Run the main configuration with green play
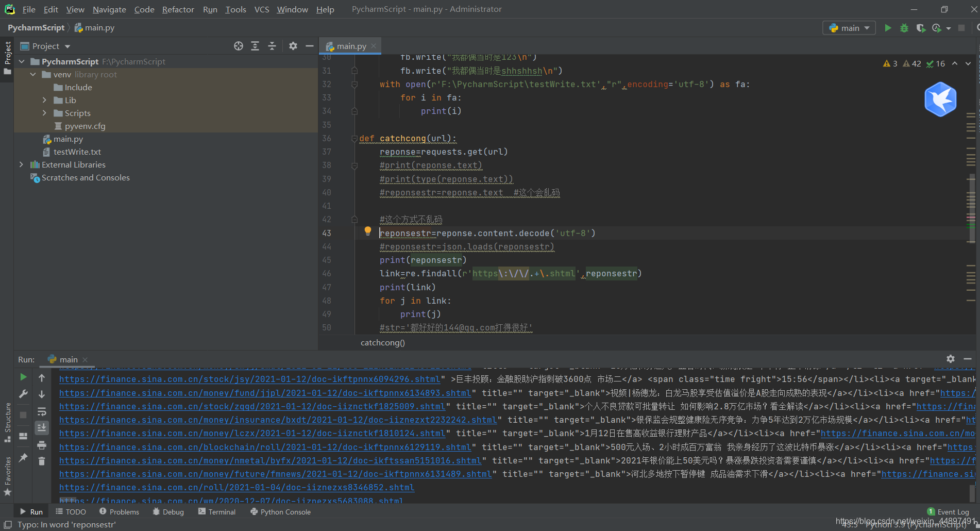 tap(888, 28)
